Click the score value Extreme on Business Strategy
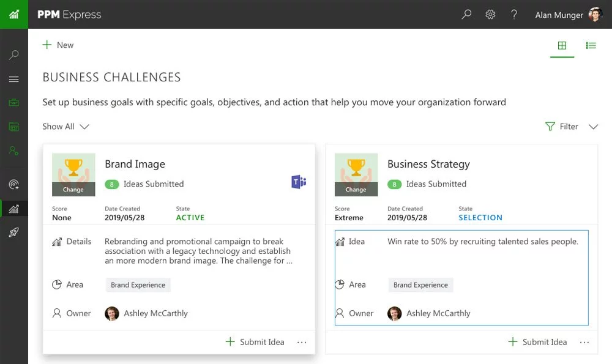612x364 pixels. [349, 218]
